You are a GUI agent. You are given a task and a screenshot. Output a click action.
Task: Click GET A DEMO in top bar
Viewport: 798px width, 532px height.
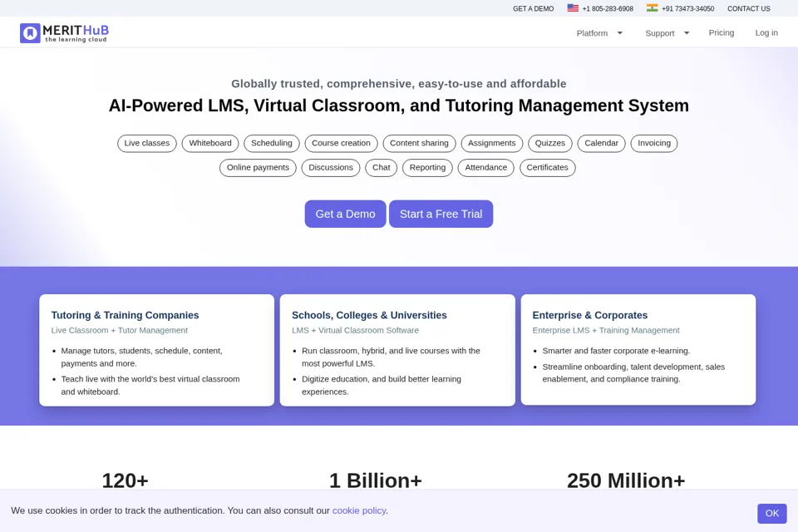click(533, 8)
